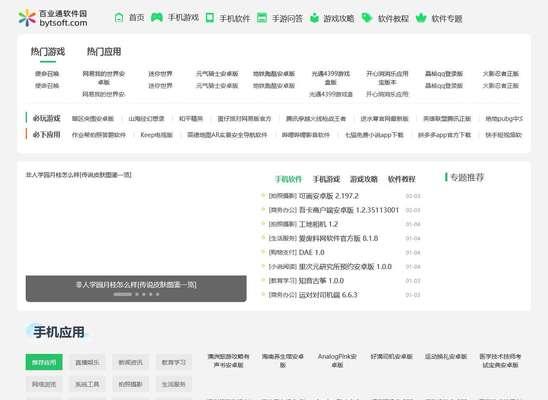The width and height of the screenshot is (548, 400).
Task: Open the 光遇4399游戏盒版 game link
Action: 331,78
